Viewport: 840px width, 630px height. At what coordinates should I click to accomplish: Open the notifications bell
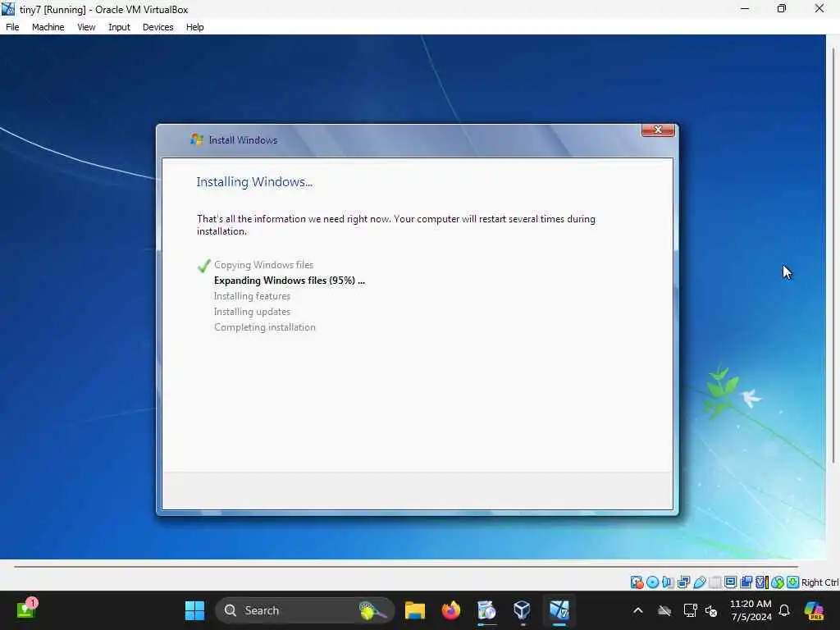783,610
